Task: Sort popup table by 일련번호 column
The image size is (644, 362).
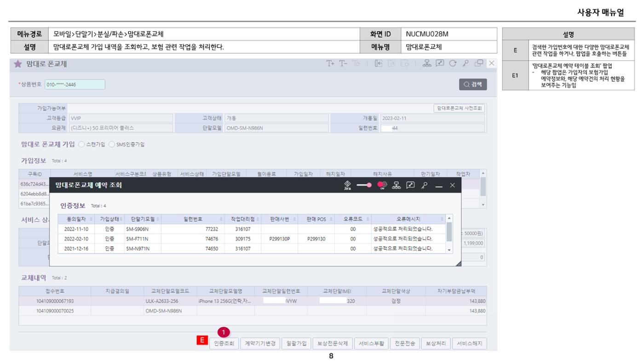Action: click(193, 219)
